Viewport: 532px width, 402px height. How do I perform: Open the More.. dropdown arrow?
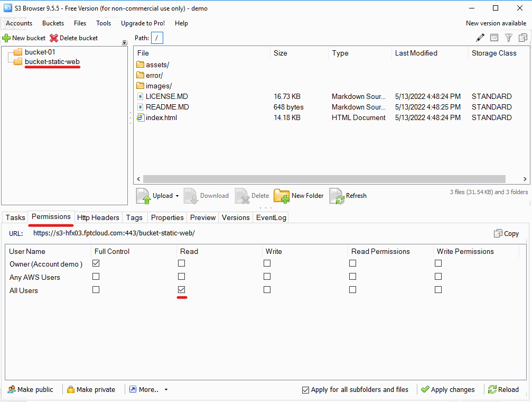click(166, 390)
